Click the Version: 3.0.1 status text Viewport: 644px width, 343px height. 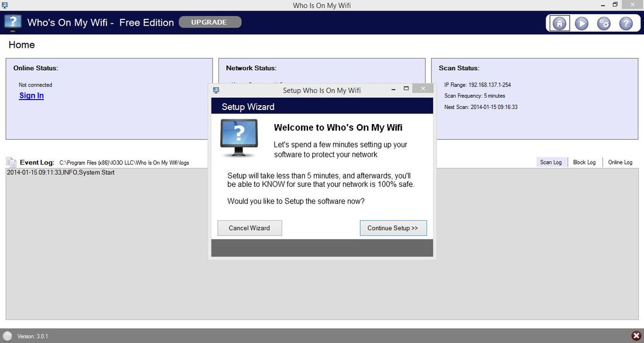pos(32,336)
